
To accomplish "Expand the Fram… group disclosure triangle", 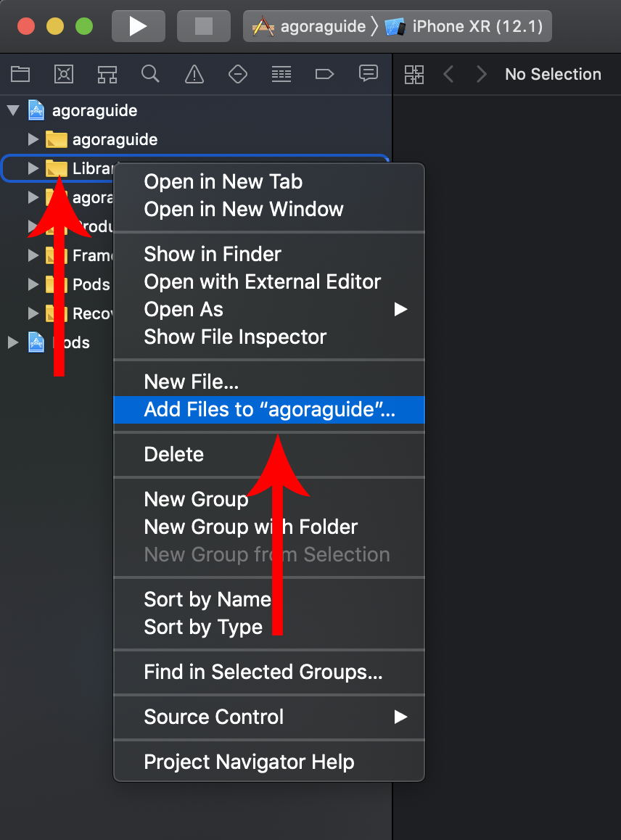I will tap(33, 255).
